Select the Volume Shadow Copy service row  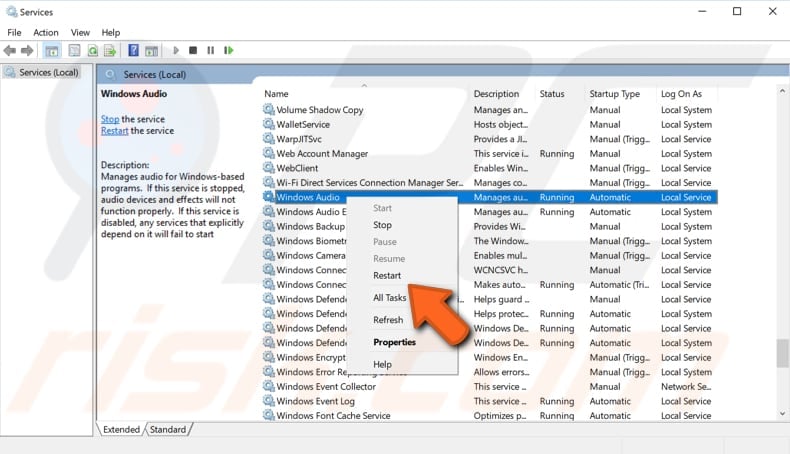pyautogui.click(x=490, y=109)
